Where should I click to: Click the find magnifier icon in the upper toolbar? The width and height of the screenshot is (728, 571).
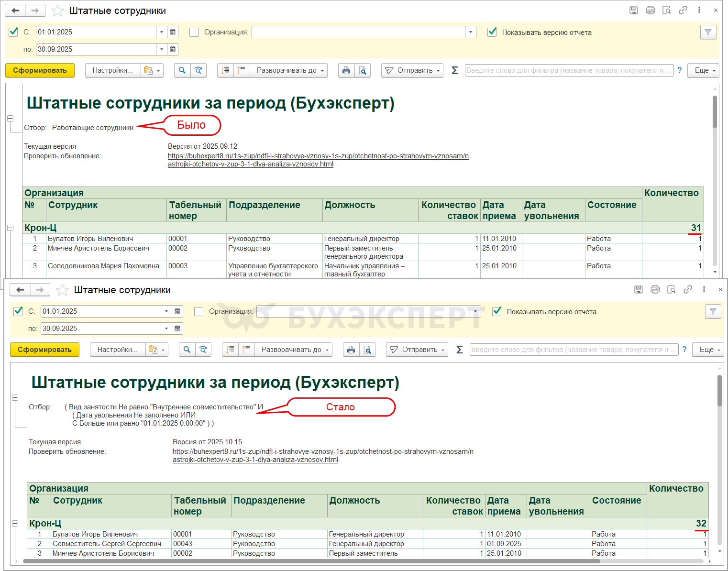(182, 70)
